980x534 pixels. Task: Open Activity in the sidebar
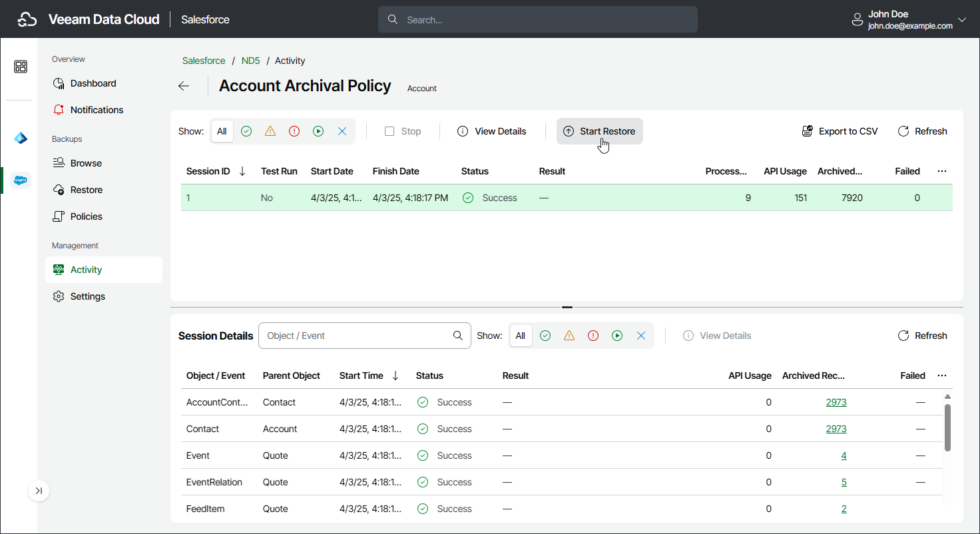(x=104, y=270)
